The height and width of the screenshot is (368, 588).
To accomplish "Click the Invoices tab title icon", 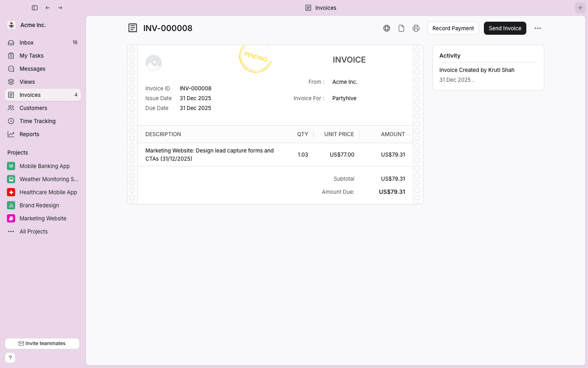I will pos(308,8).
